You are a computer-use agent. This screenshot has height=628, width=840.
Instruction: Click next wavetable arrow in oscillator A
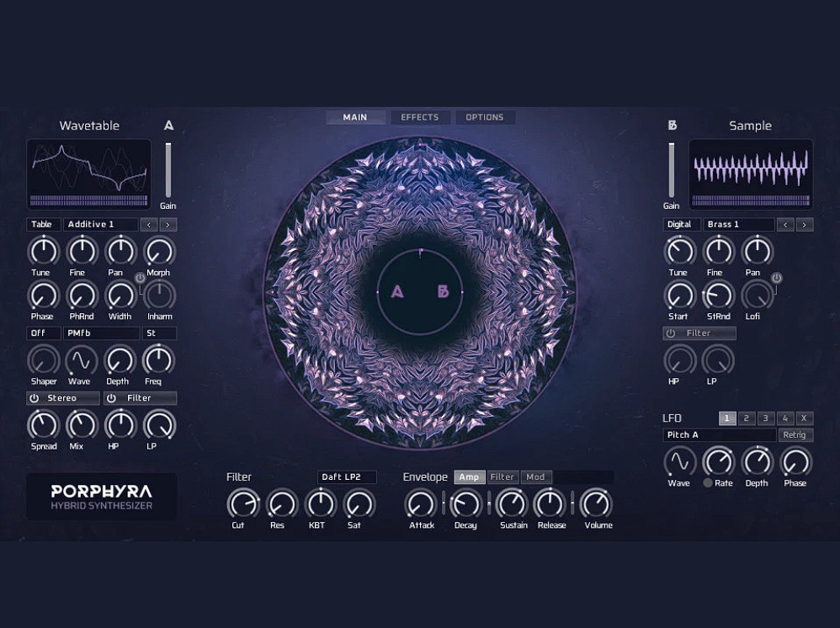[x=168, y=225]
